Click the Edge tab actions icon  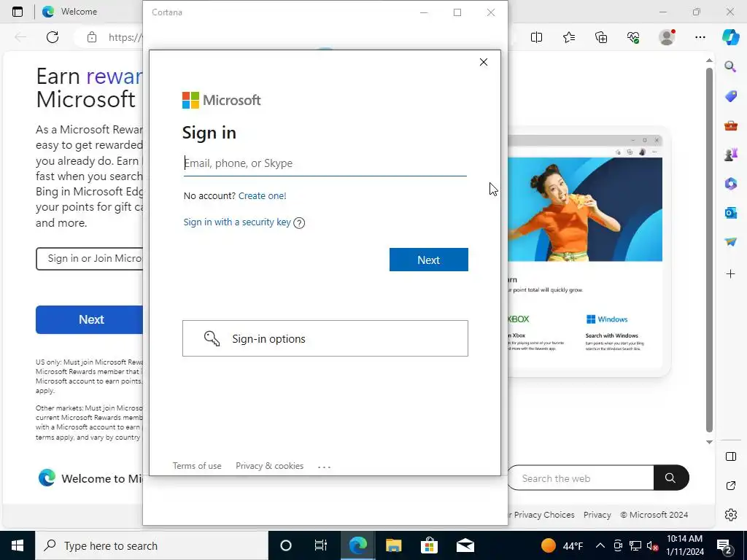[18, 12]
